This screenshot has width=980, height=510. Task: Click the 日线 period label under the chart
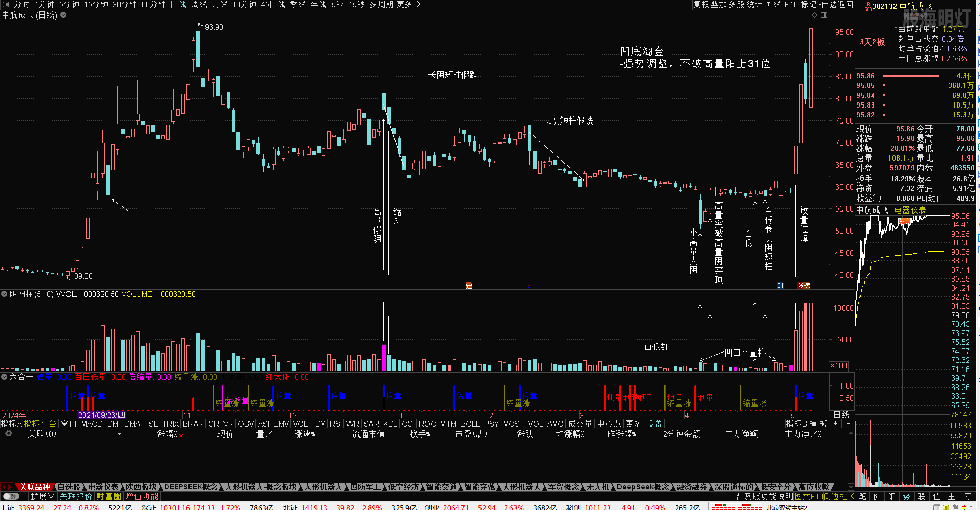pos(841,415)
